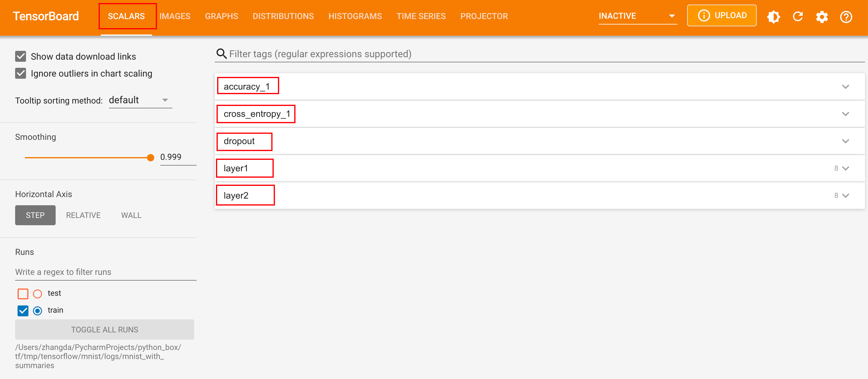
Task: Click the TensorBoard logo title
Action: (46, 16)
